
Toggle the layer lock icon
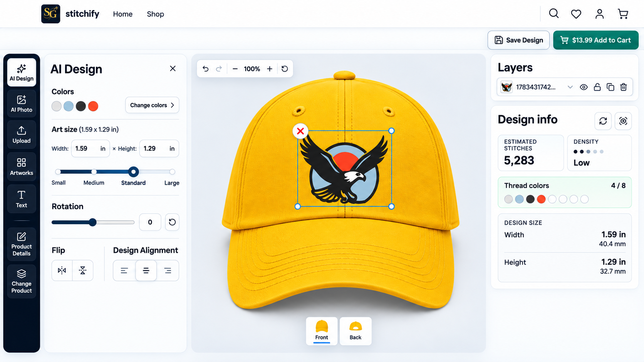[597, 87]
